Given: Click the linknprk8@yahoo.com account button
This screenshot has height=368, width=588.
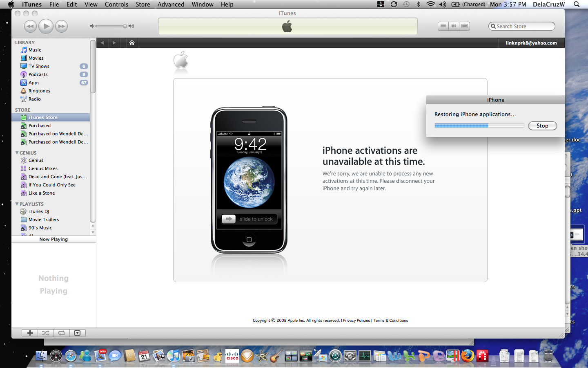Looking at the screenshot, I should click(x=531, y=43).
